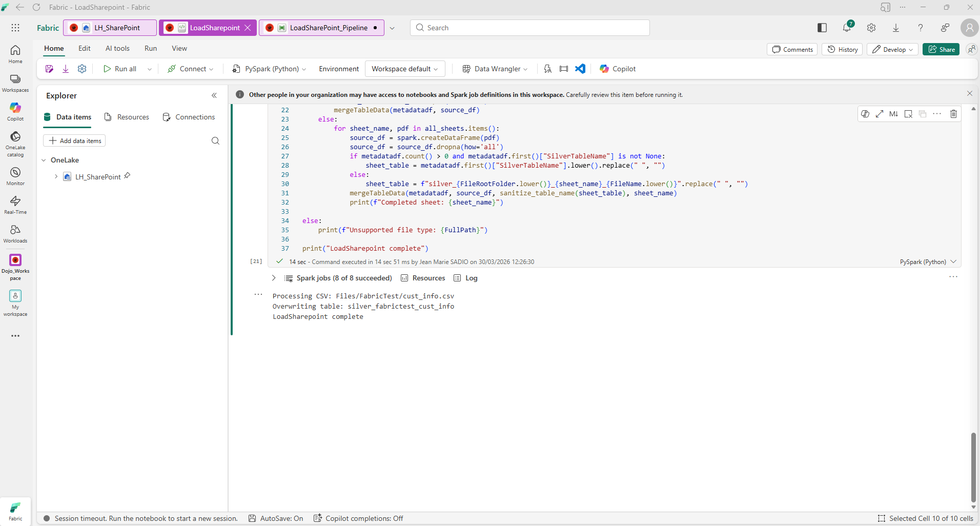Unpin LH_SharePoint in the Explorer

click(128, 176)
